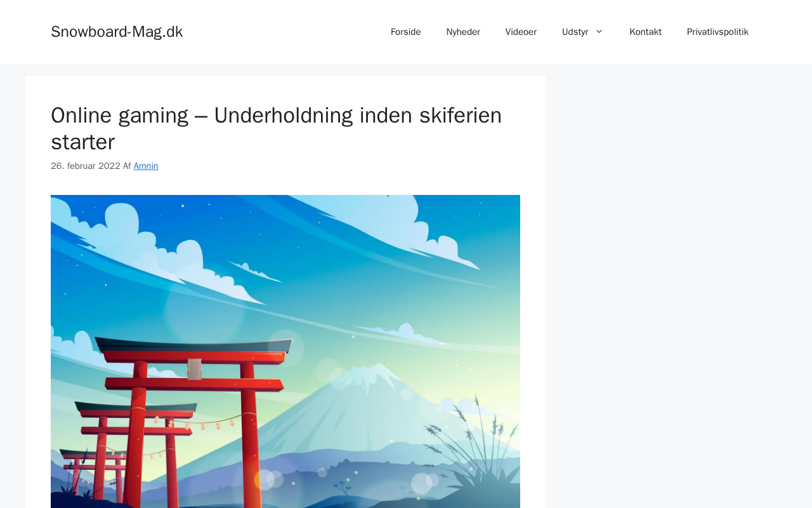Viewport: 812px width, 508px height.
Task: Open the Nyheder menu item
Action: click(463, 32)
